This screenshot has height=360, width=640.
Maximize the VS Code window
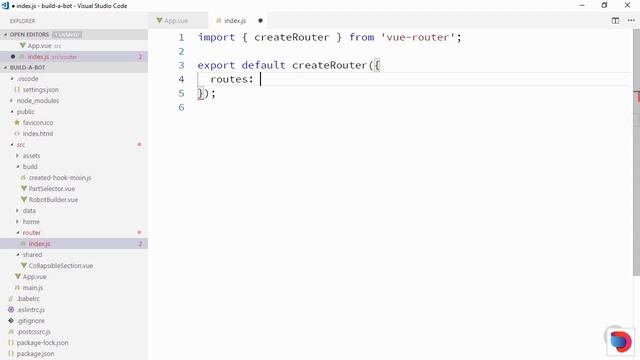(x=604, y=5)
